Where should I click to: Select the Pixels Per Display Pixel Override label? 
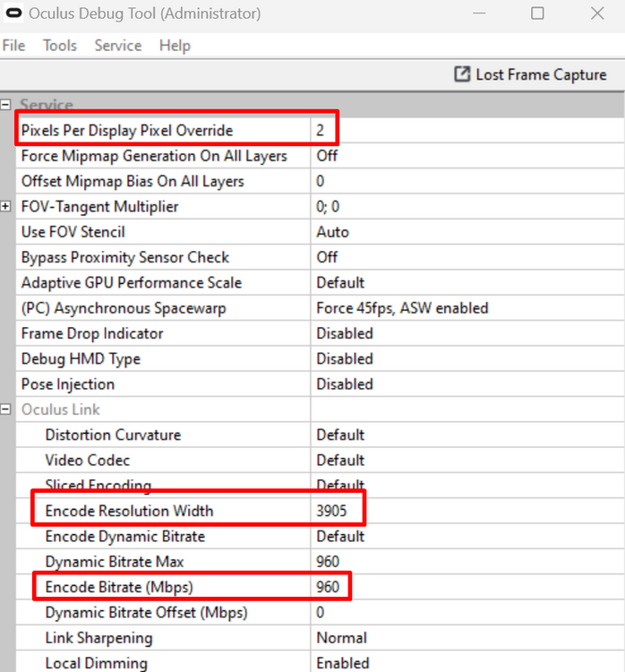coord(127,130)
